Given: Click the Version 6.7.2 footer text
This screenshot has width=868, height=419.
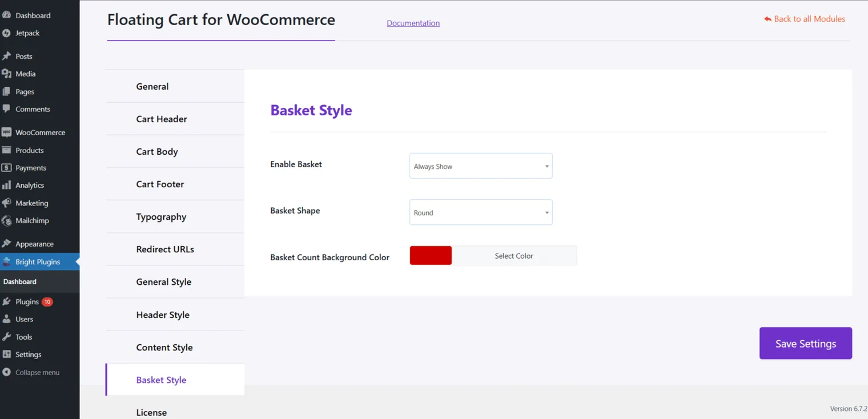Looking at the screenshot, I should 849,409.
